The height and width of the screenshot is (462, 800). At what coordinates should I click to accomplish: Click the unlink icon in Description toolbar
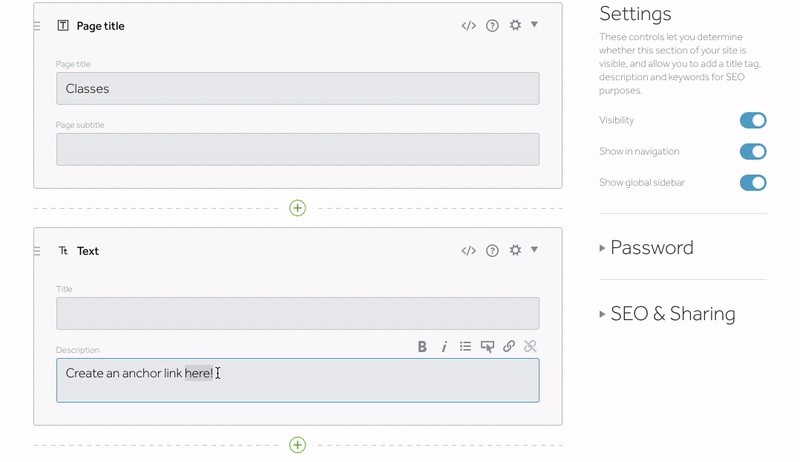click(x=531, y=347)
